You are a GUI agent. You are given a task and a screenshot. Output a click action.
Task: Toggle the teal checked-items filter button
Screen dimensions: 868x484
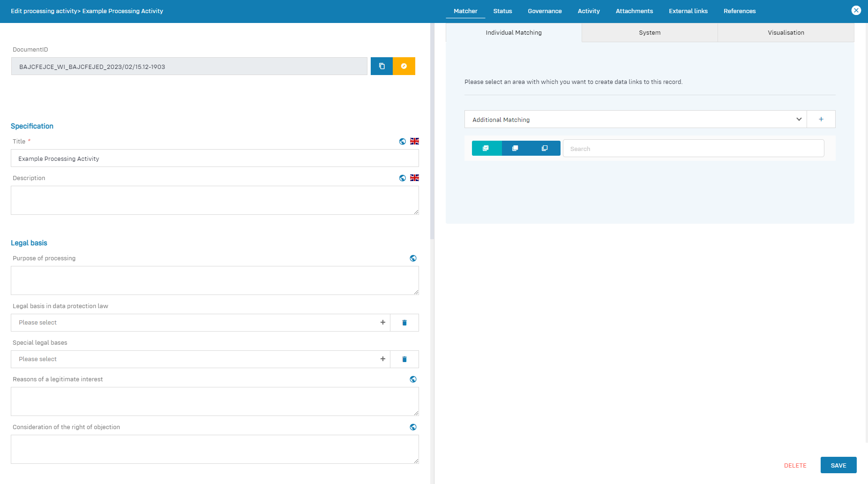pos(486,148)
